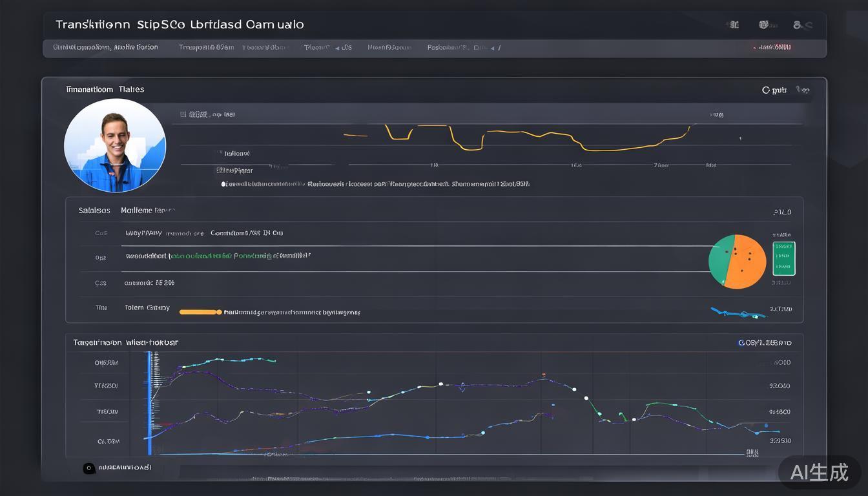Select the white bullet point below the yellow chart

coord(223,184)
